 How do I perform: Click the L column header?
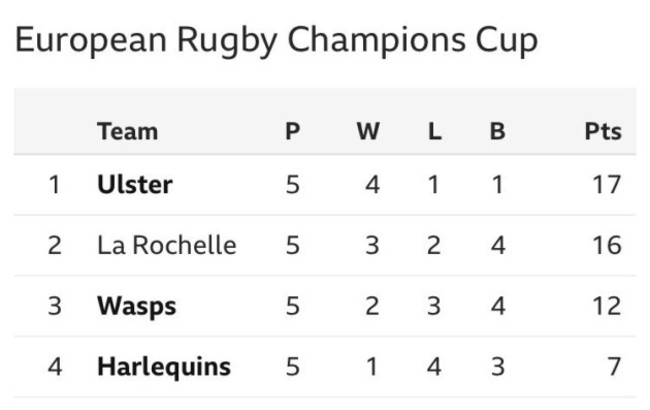[434, 131]
